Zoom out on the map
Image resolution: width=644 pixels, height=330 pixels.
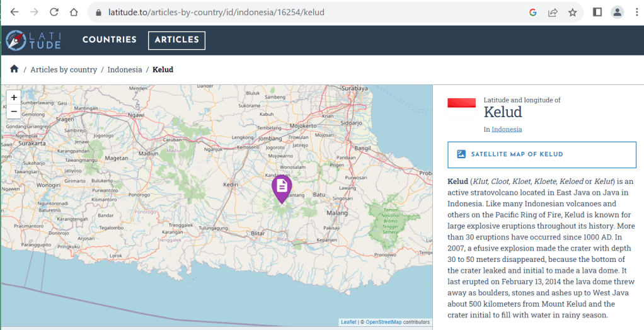point(14,111)
